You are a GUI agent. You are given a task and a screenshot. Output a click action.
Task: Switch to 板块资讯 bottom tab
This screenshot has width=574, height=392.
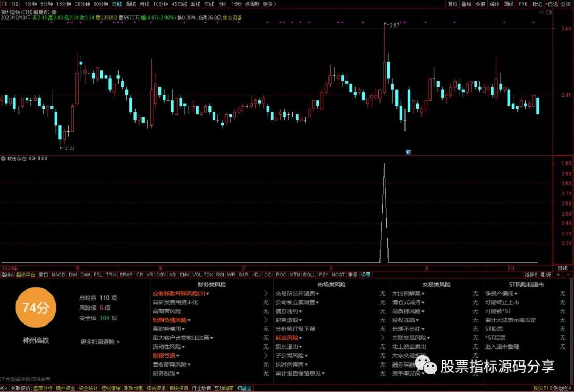(179, 388)
